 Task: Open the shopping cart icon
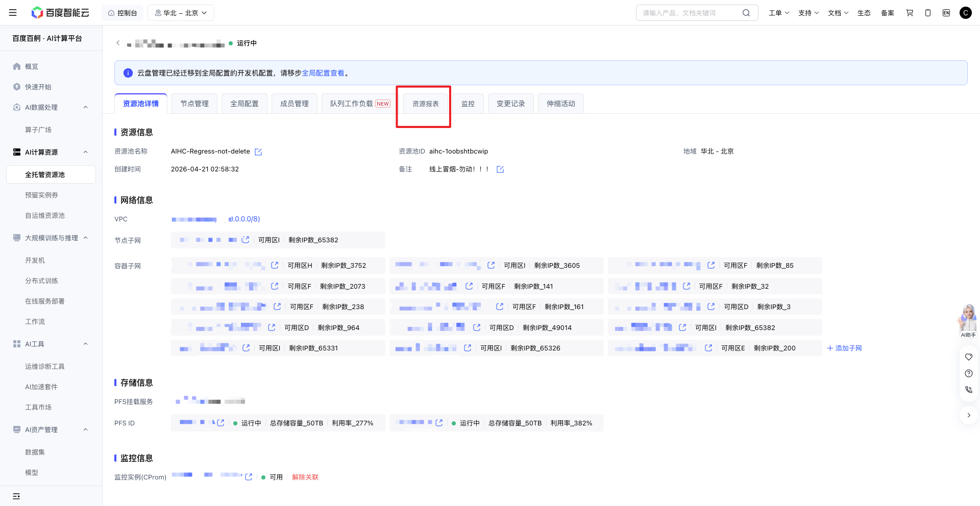tap(910, 13)
